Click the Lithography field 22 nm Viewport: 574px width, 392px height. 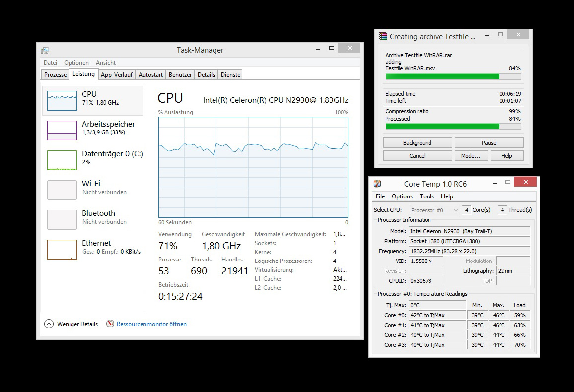pyautogui.click(x=513, y=271)
